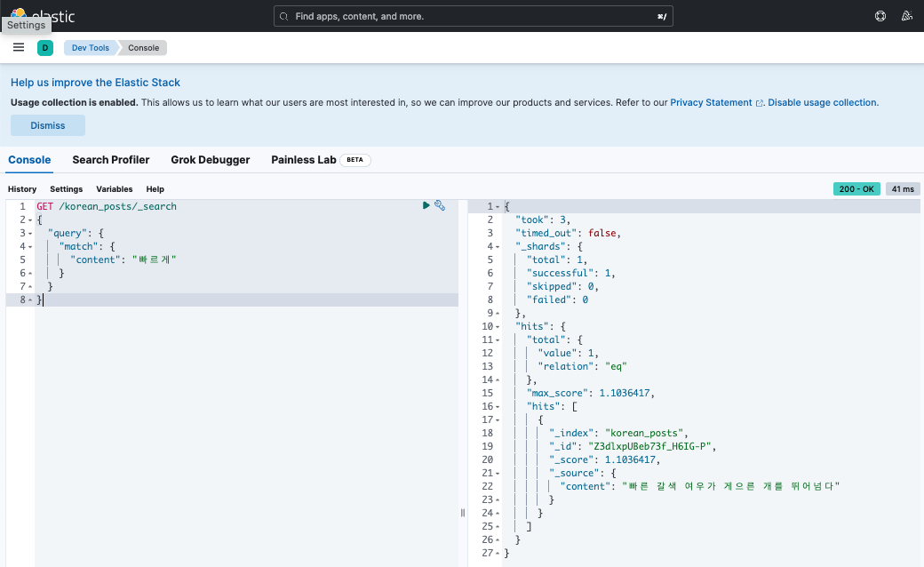924x567 pixels.
Task: Click the external link icon beside Privacy Statement
Action: 760,103
